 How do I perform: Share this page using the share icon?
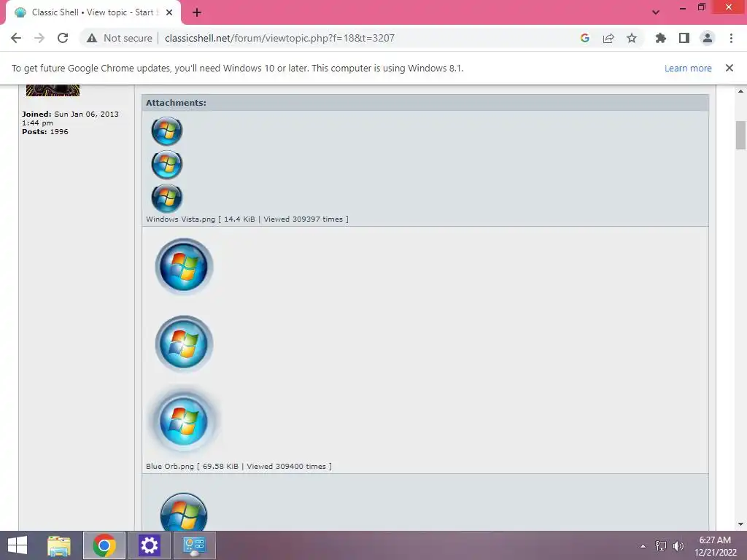(x=608, y=38)
